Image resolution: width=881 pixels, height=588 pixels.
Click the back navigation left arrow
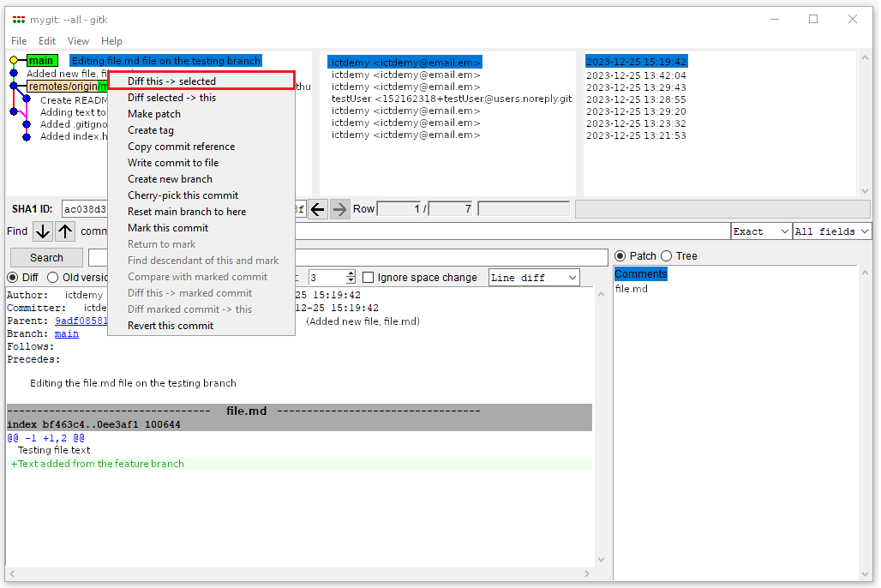pyautogui.click(x=318, y=209)
